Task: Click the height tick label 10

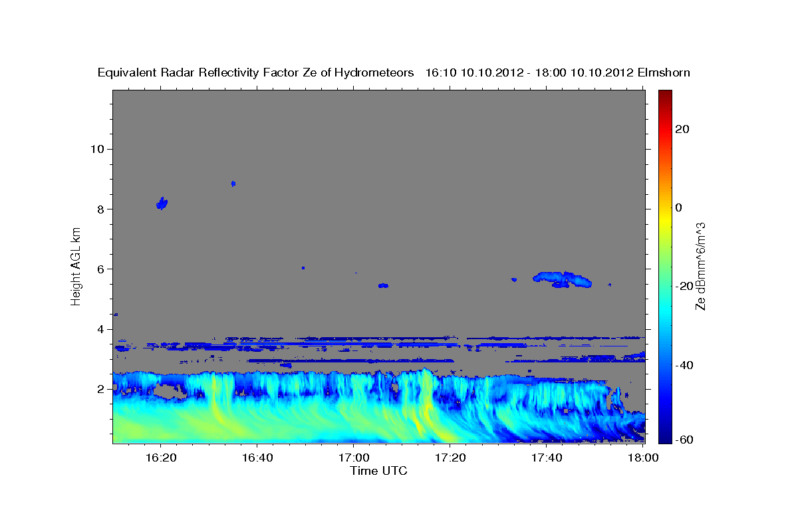Action: (x=96, y=149)
